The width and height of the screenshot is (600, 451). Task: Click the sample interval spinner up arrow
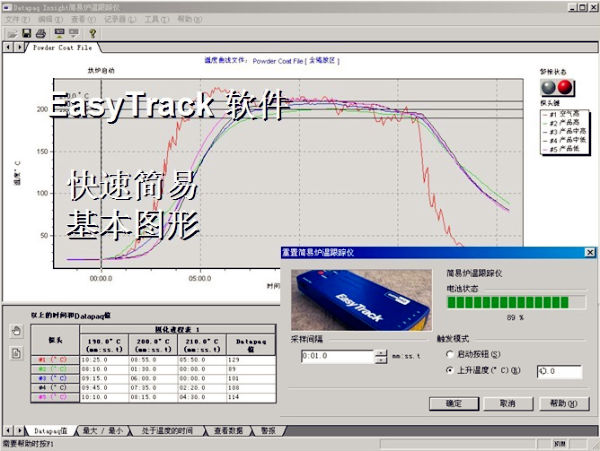click(x=380, y=351)
